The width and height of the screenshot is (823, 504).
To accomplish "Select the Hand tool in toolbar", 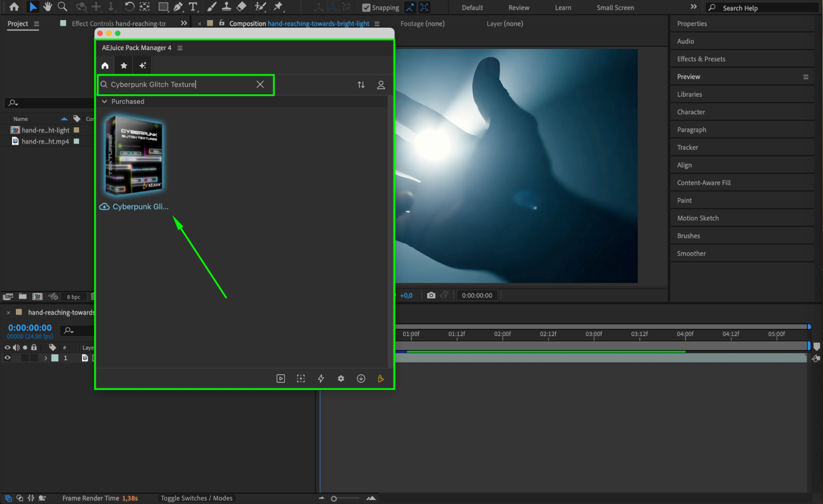I will (x=48, y=7).
